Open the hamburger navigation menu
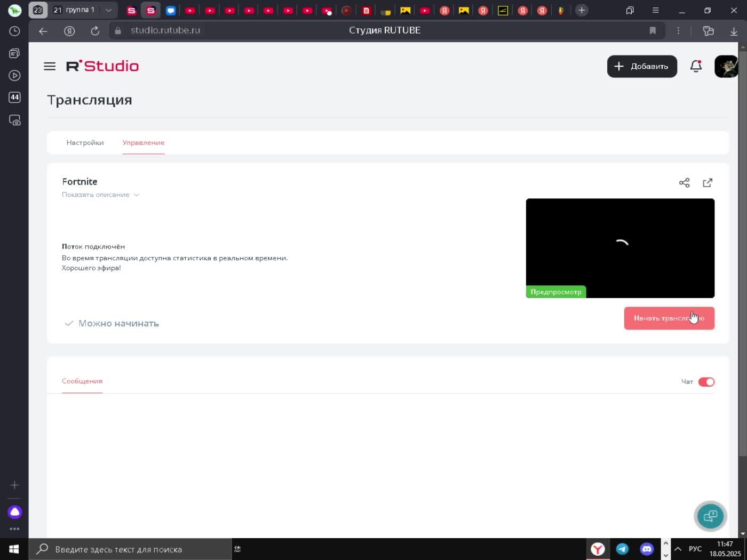 [50, 66]
